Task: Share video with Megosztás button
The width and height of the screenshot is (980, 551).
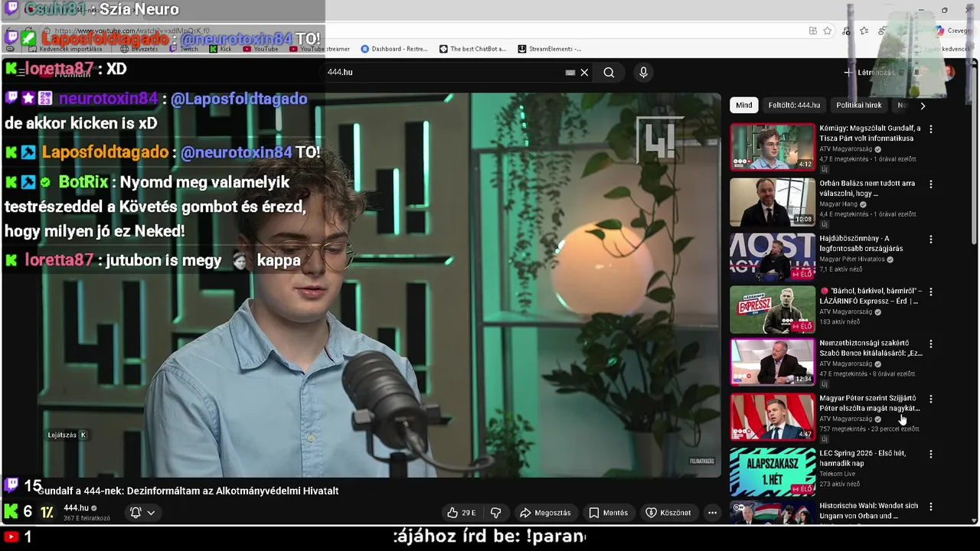Action: coord(545,513)
